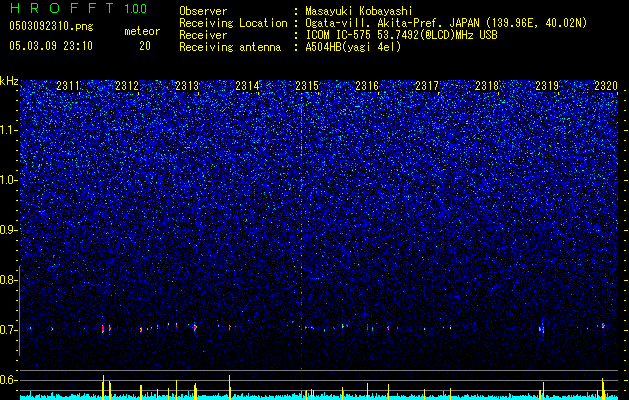
Task: Click the Receiving Location label
Action: (x=233, y=23)
